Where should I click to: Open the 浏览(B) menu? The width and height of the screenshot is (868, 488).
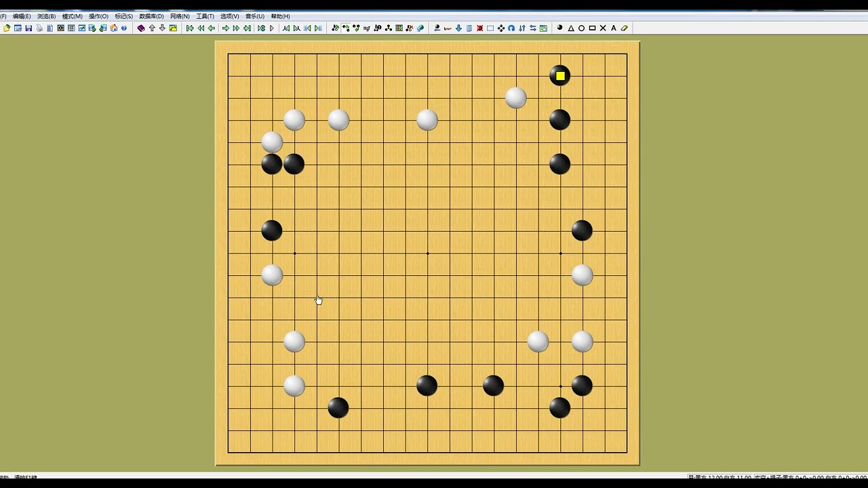pyautogui.click(x=47, y=16)
